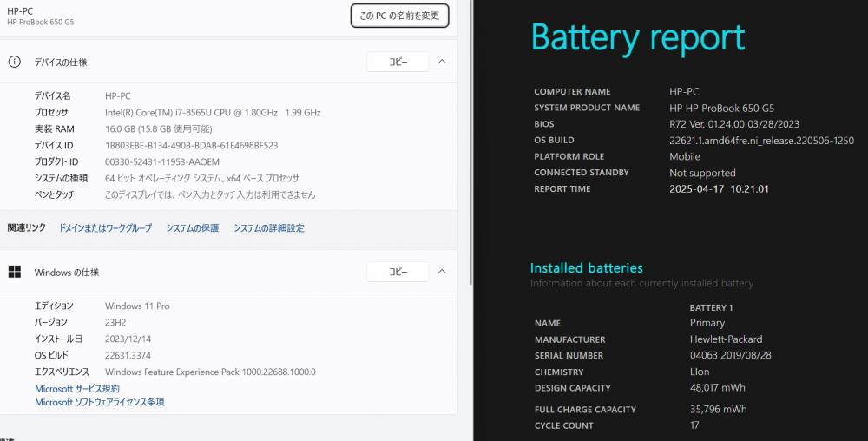Select the Windows 11 Pro edition text
The width and height of the screenshot is (868, 441).
click(x=137, y=306)
